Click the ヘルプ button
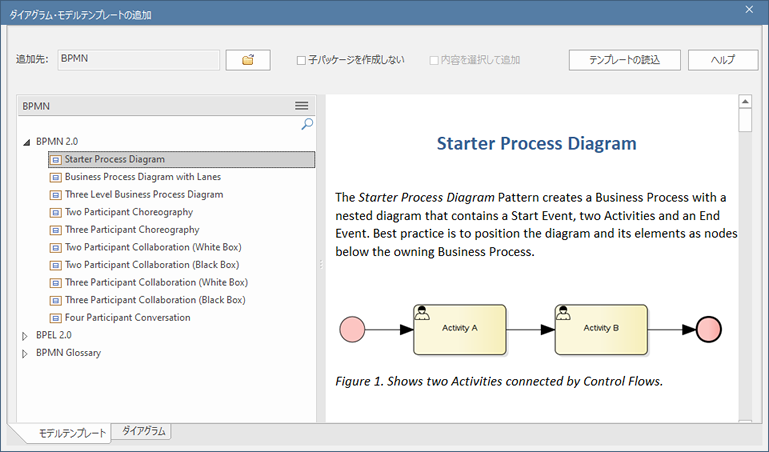The width and height of the screenshot is (769, 452). point(723,60)
